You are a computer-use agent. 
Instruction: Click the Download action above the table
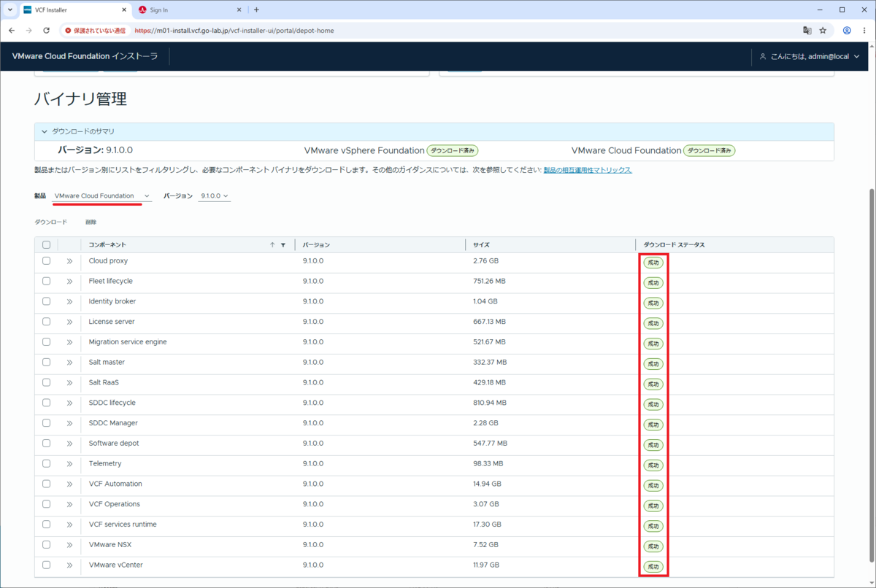[51, 222]
